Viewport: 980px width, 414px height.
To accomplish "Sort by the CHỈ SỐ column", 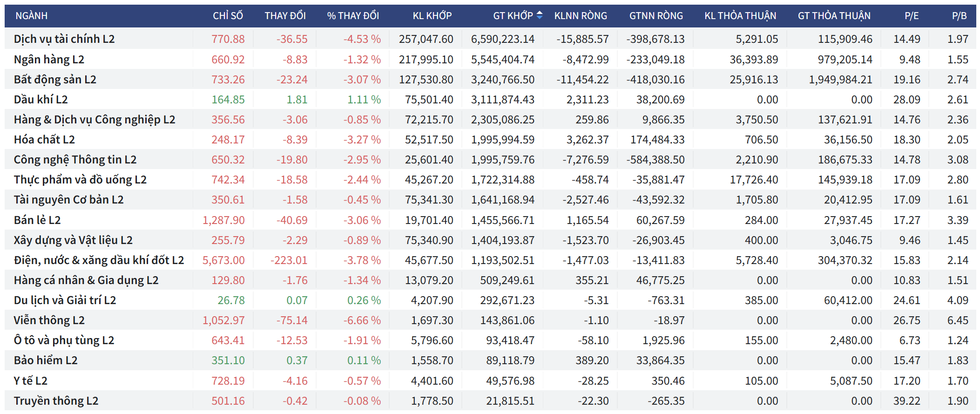I will pos(228,16).
